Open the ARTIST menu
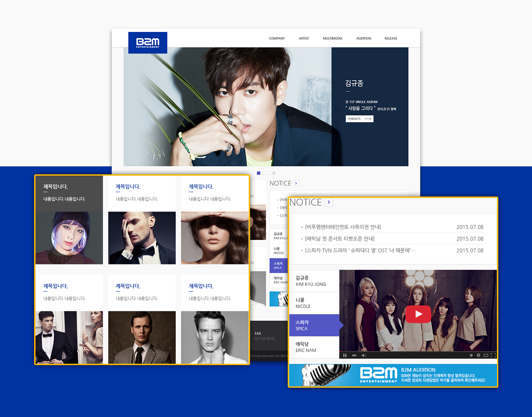The image size is (532, 417). coord(304,39)
